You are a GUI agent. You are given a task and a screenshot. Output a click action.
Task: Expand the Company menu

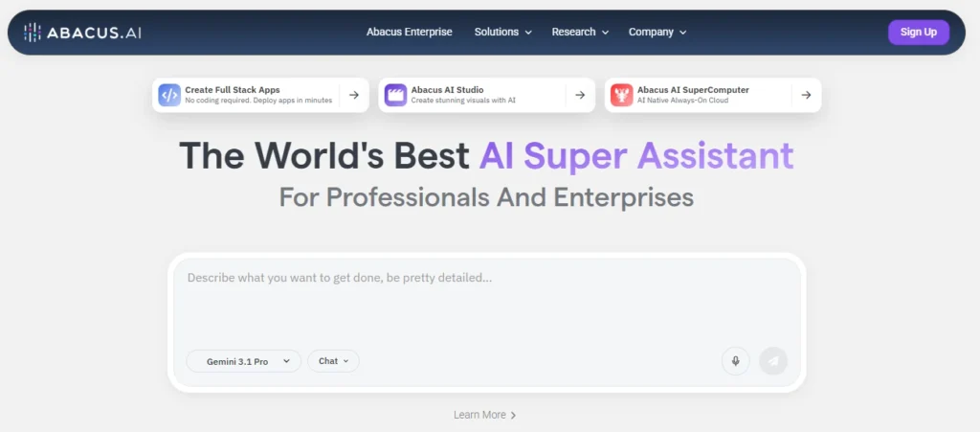pos(657,32)
